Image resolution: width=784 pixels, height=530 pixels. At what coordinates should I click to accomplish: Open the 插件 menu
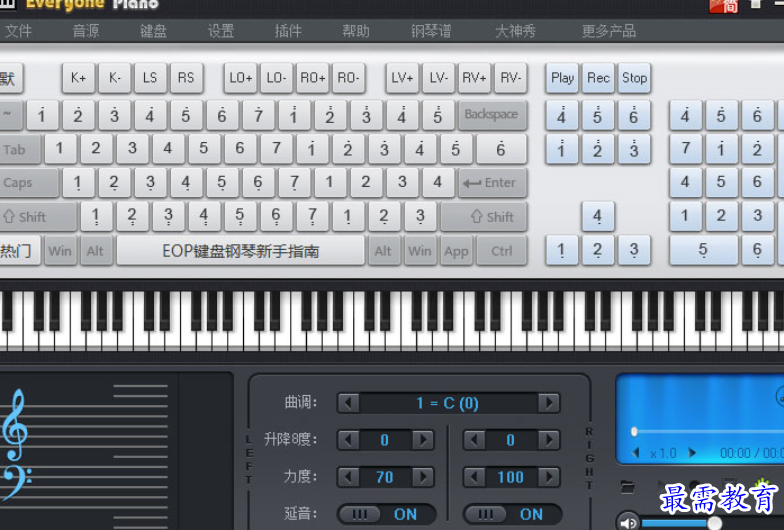[x=288, y=31]
